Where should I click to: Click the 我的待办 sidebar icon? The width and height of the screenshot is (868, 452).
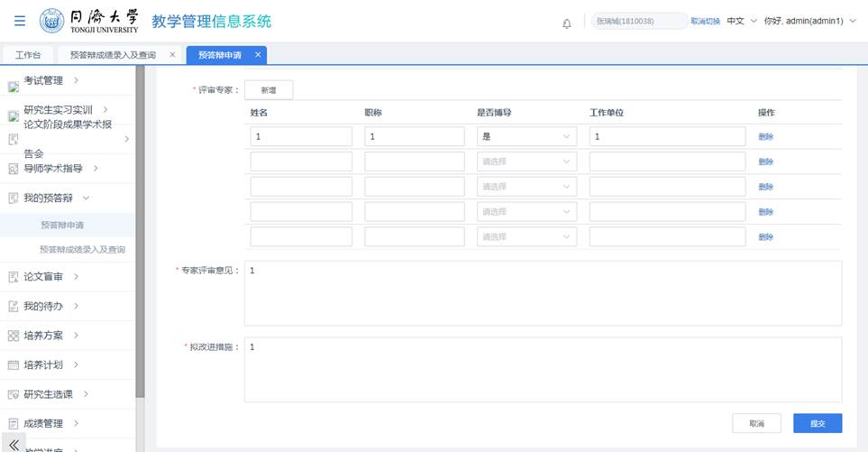[x=14, y=307]
